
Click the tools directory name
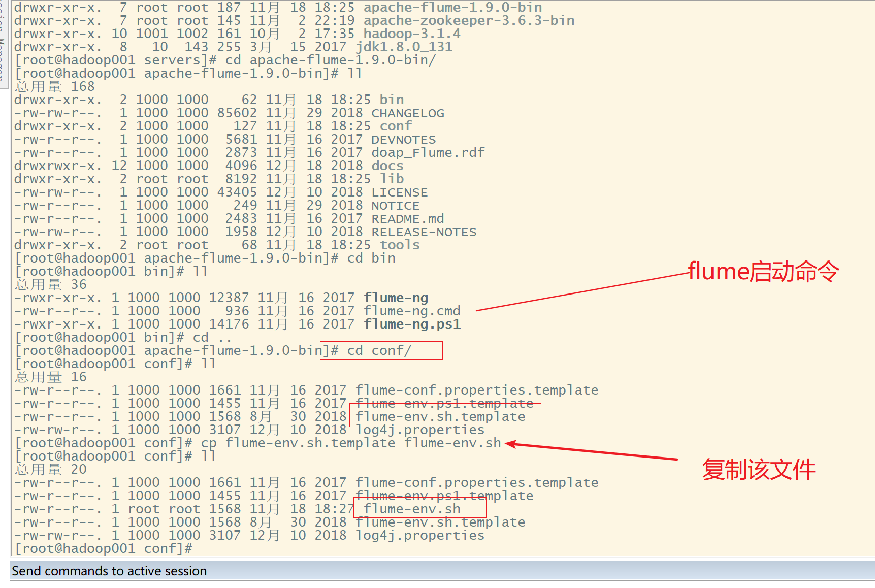[x=400, y=245]
